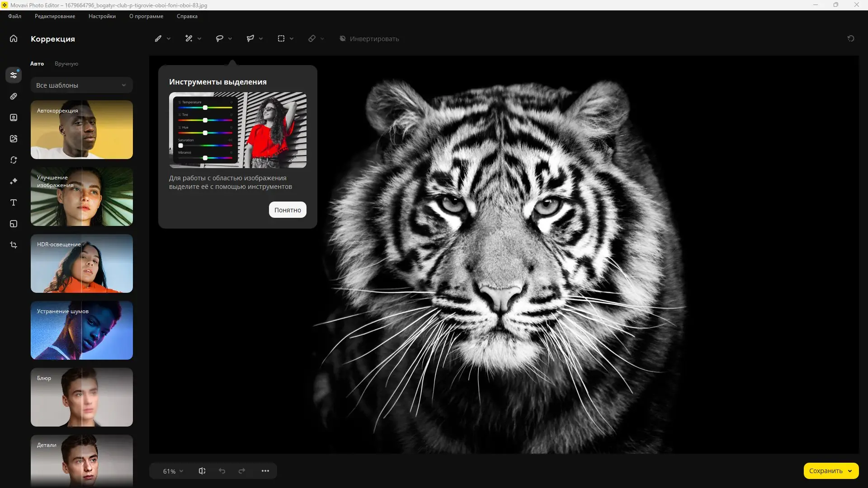
Task: Select the lasso selection tool
Action: pyautogui.click(x=220, y=39)
